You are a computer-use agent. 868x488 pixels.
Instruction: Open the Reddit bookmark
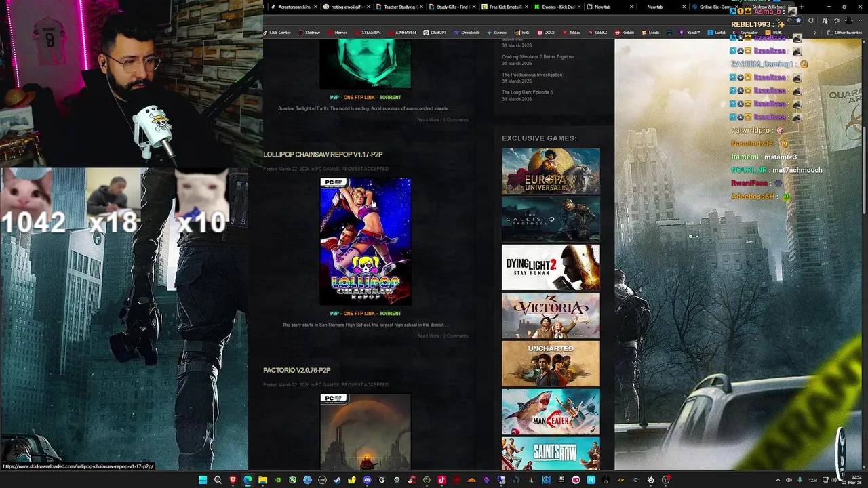[625, 33]
